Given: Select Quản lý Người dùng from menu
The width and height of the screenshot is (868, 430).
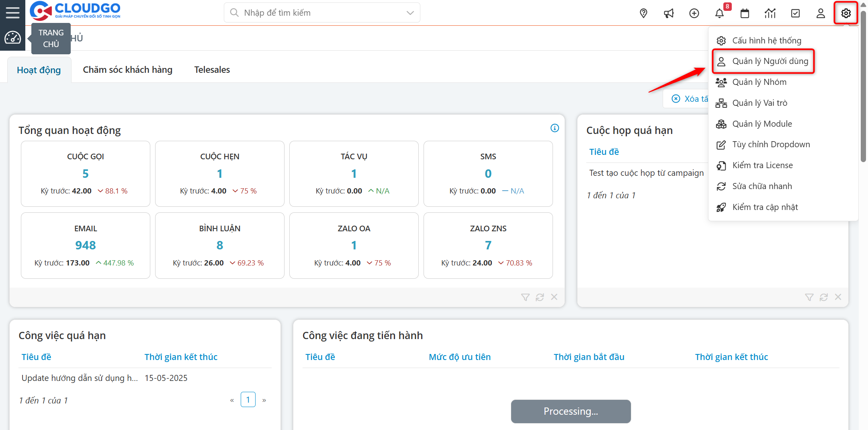Looking at the screenshot, I should pyautogui.click(x=770, y=61).
